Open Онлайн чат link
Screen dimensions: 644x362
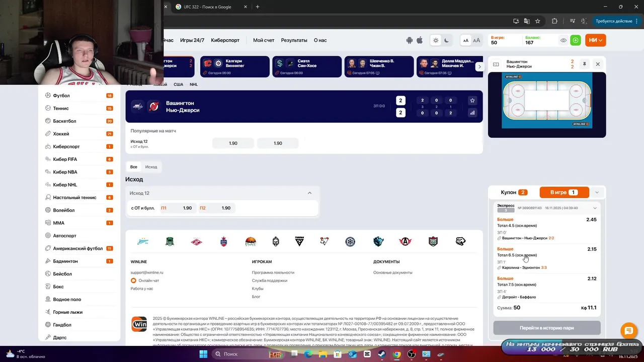[x=145, y=281]
